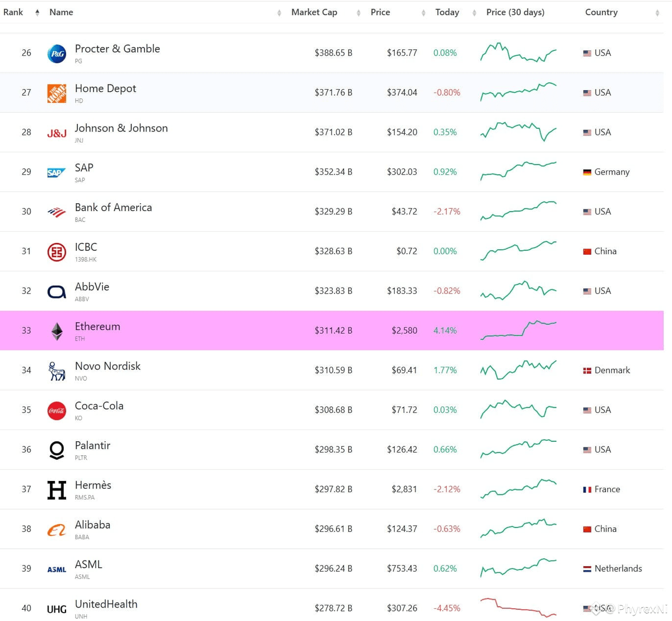The height and width of the screenshot is (621, 672).
Task: Click the Hermès H logo
Action: [57, 490]
